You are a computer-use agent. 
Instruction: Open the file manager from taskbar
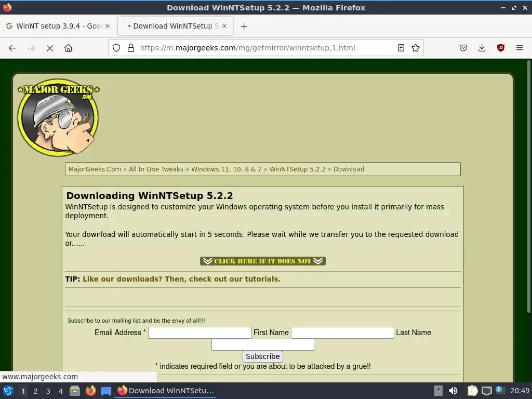pos(75,391)
